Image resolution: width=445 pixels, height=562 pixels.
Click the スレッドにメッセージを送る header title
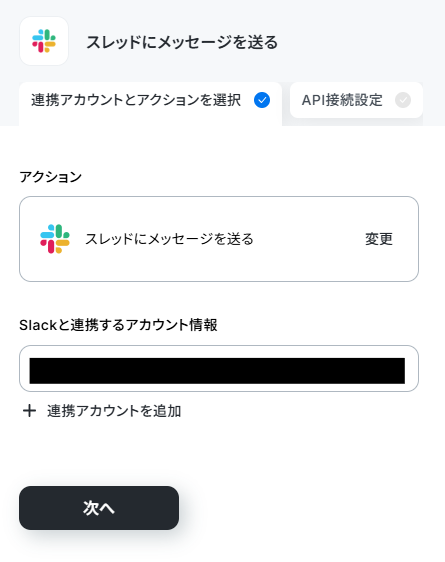pos(182,42)
